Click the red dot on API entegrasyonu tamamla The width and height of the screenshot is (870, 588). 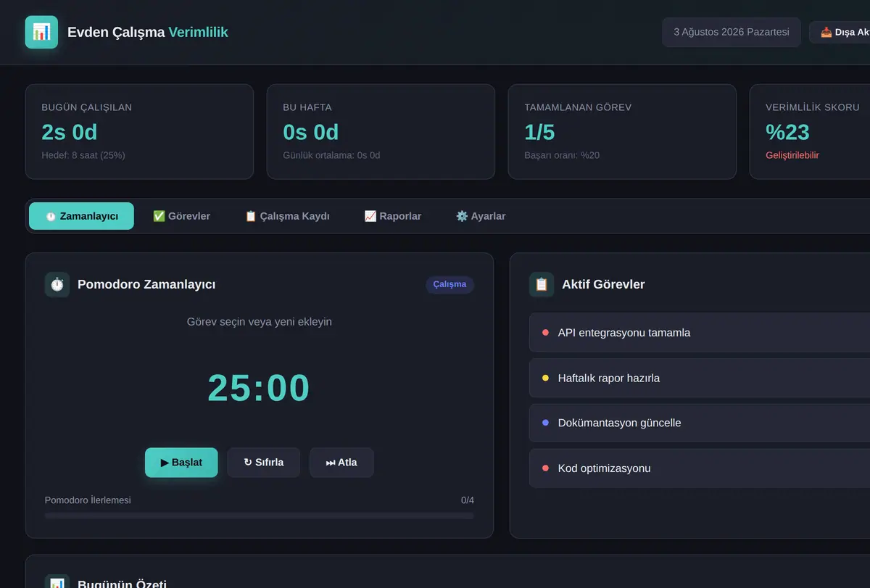[545, 333]
